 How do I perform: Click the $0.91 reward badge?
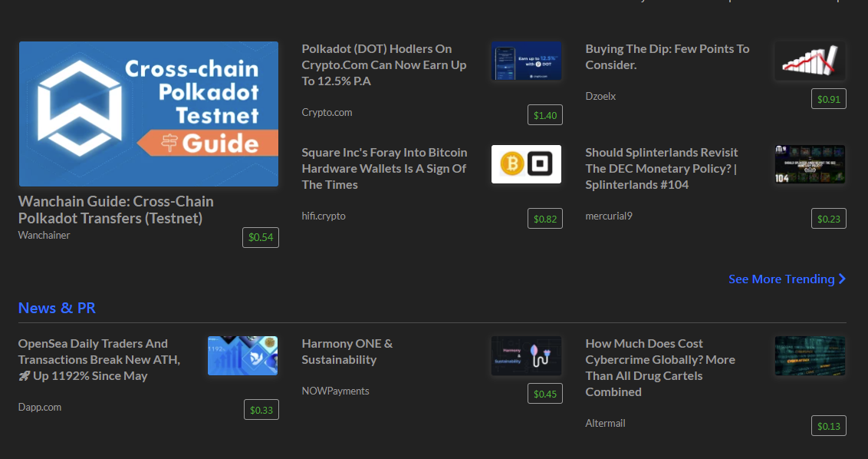829,99
